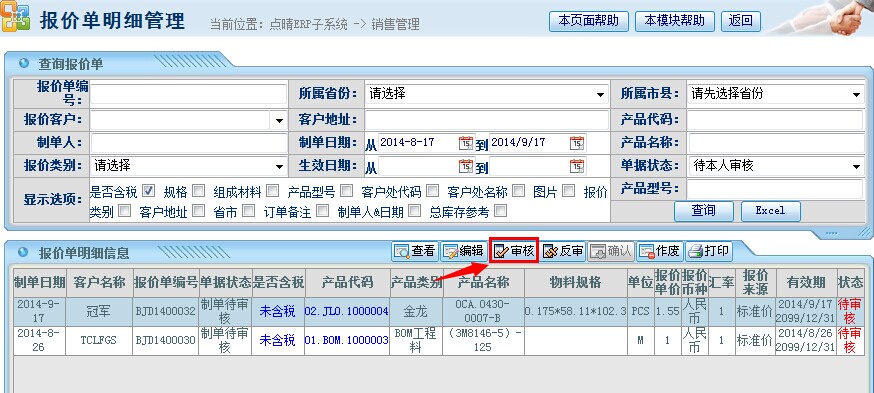The height and width of the screenshot is (393, 874).
Task: Export results with the Excel button
Action: (x=770, y=211)
